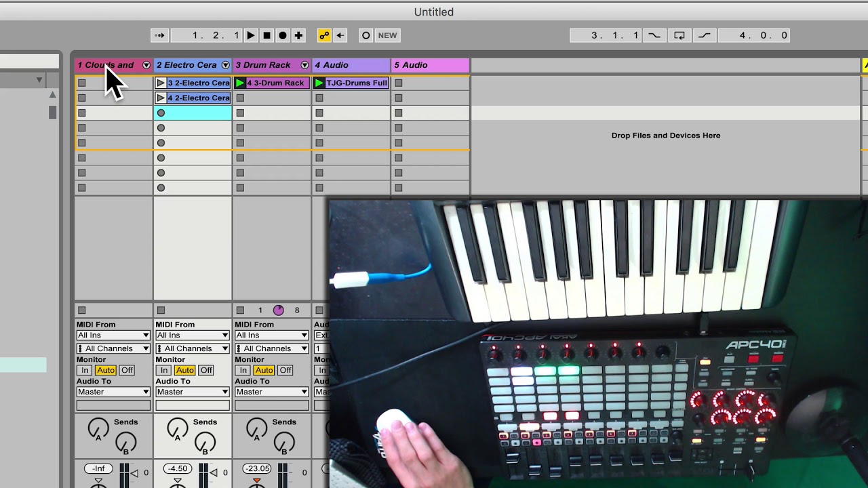
Task: Select the loop start field 3.1.1
Action: 606,35
